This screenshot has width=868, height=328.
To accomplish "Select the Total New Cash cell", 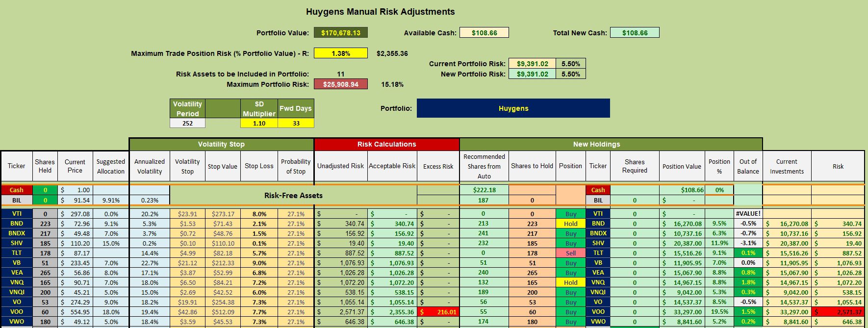I will pos(635,33).
